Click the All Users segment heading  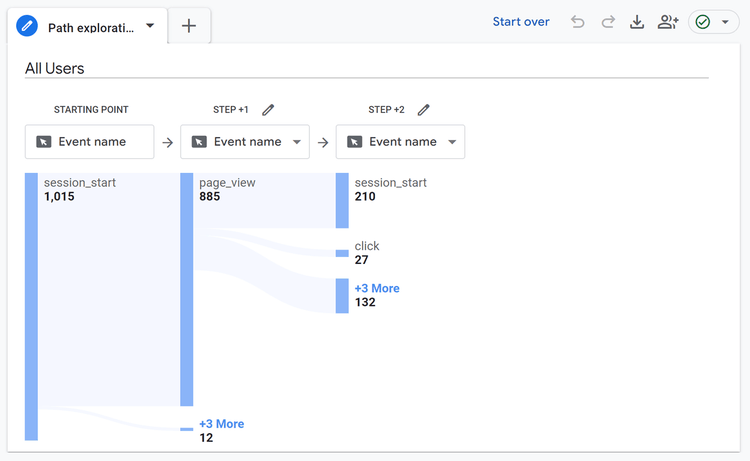tap(55, 68)
